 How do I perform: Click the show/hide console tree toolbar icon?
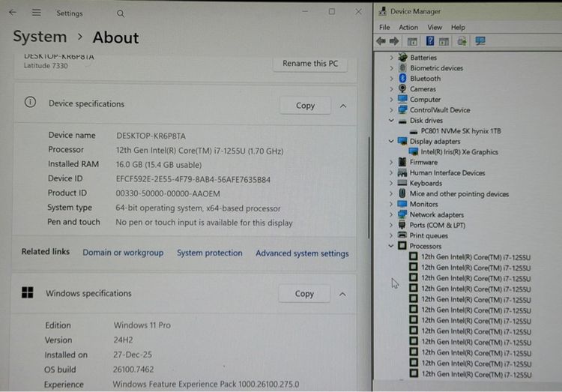[x=412, y=42]
